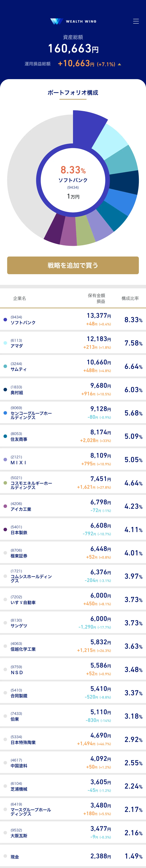Open the 信越化学工業 holding row
The image size is (146, 868).
(x=73, y=646)
